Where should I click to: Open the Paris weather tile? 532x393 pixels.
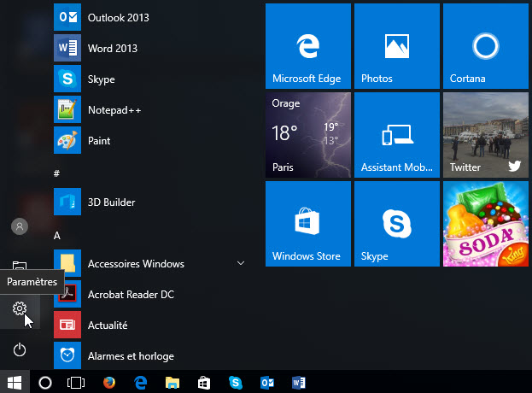[x=308, y=135]
